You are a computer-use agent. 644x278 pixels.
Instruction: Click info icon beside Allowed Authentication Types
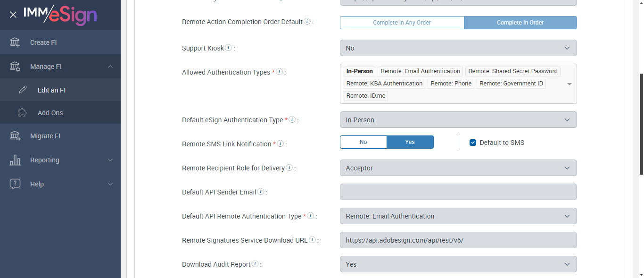coord(279,72)
